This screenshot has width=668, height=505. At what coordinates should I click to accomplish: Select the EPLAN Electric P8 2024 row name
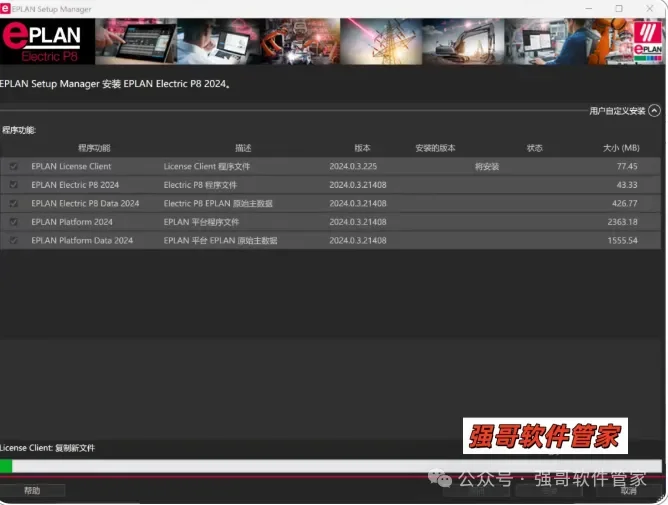[75, 185]
